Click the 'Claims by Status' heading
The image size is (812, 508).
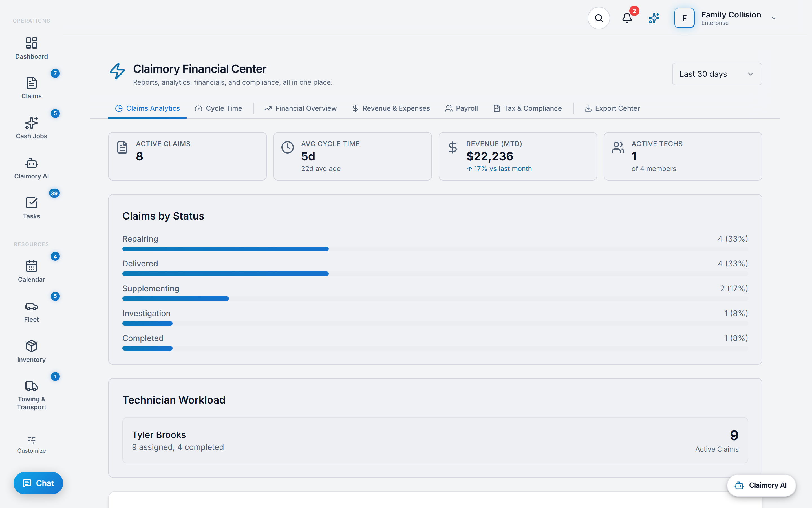point(163,216)
